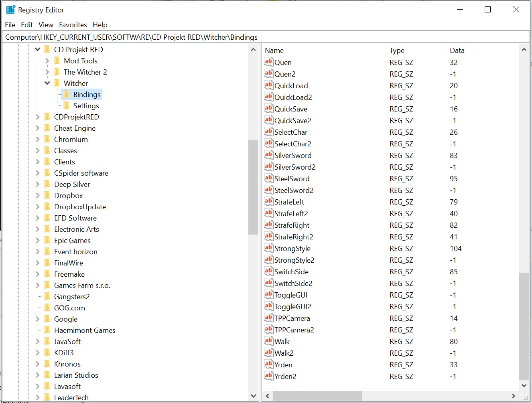Open the File menu

10,25
